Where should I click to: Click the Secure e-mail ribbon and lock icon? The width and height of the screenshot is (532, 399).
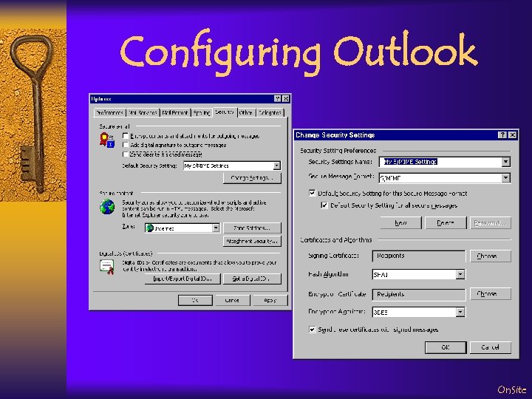107,140
